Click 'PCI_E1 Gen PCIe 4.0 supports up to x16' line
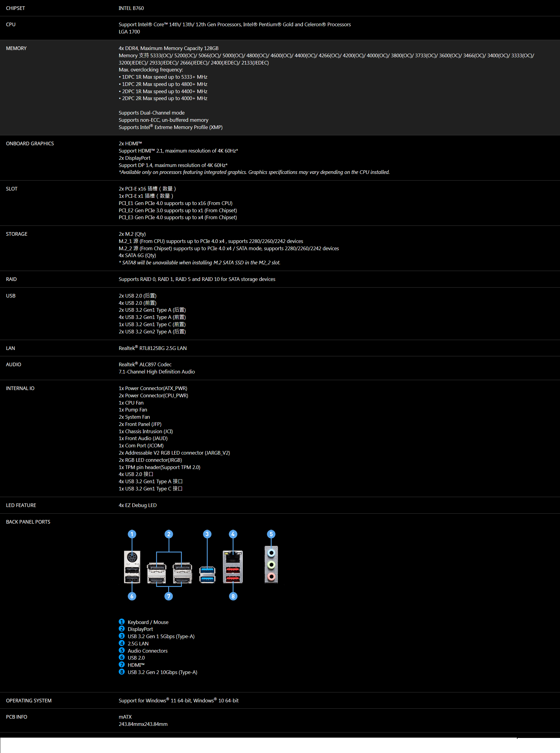The height and width of the screenshot is (753, 560). pos(175,203)
